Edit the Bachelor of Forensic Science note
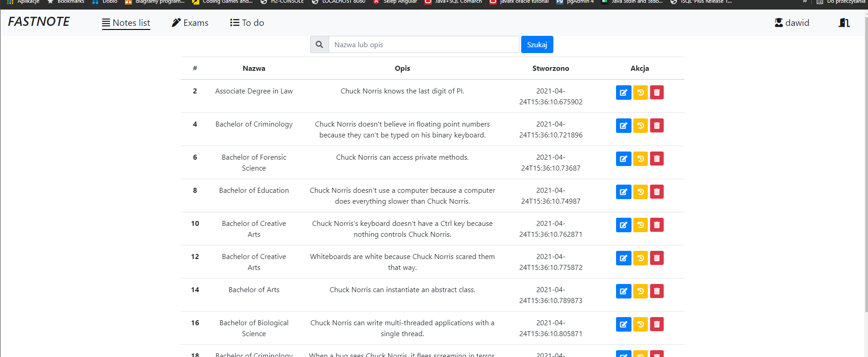Screen dimensions: 868x357 623,159
